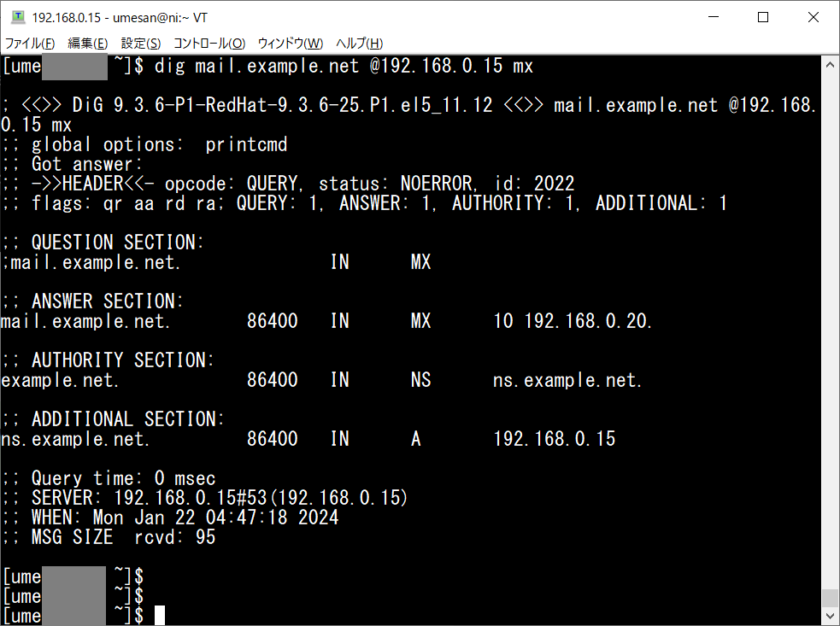
Task: Click the 'ADDITIONAL: 1' count
Action: tap(661, 203)
